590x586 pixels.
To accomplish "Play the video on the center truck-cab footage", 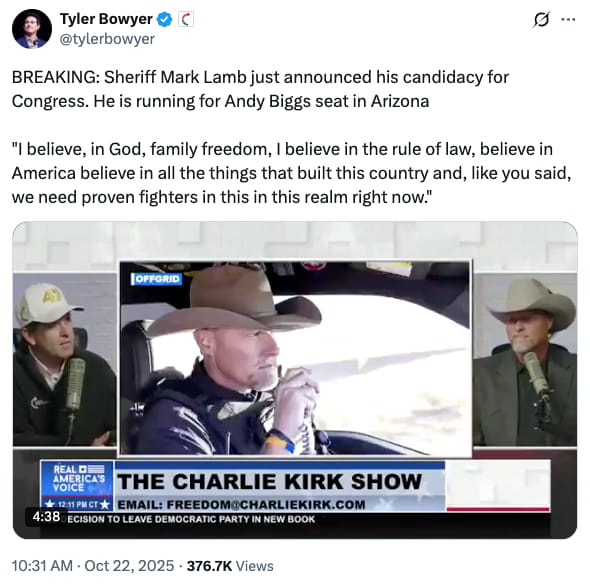I will [295, 358].
